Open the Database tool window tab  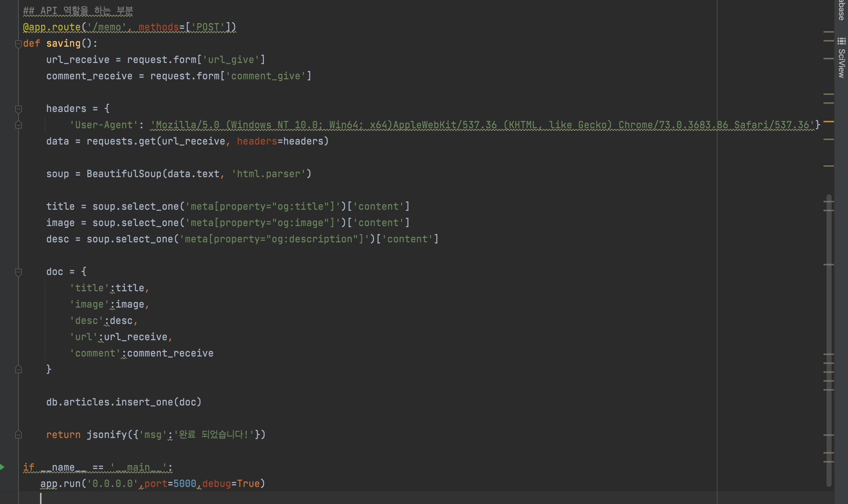tap(841, 9)
